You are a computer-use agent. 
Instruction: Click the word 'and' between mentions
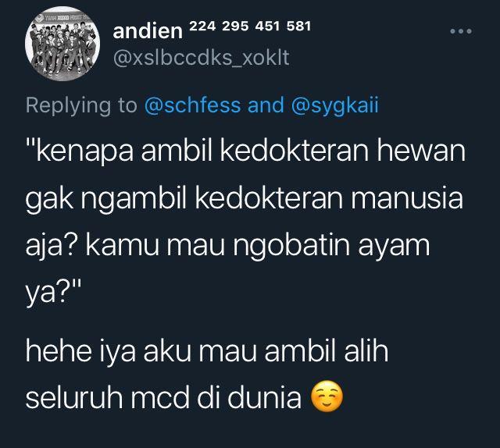[266, 105]
